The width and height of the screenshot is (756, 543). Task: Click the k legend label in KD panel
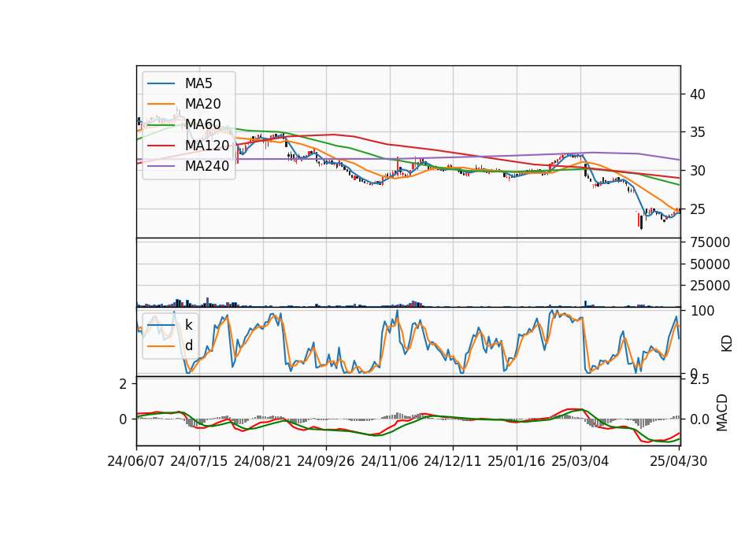[188, 325]
